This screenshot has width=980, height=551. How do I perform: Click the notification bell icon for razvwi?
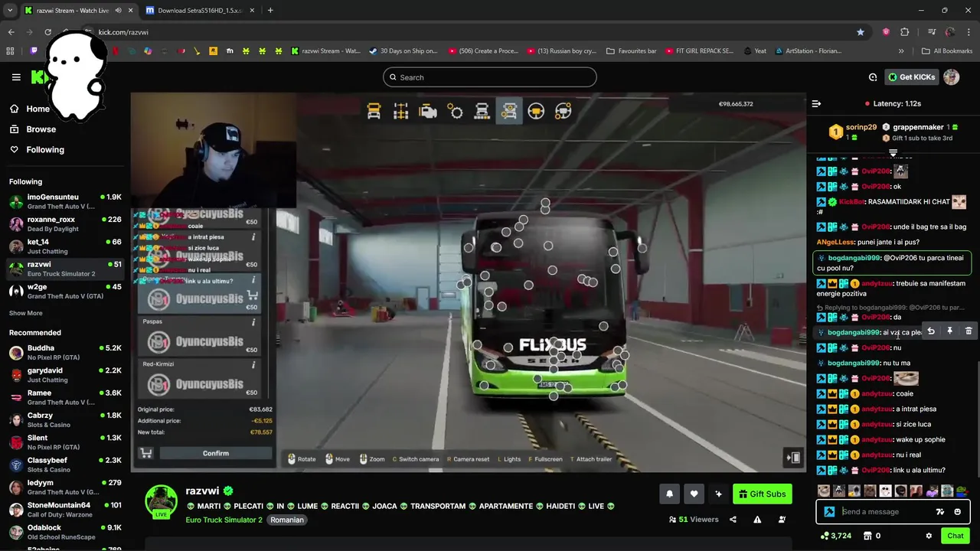669,494
